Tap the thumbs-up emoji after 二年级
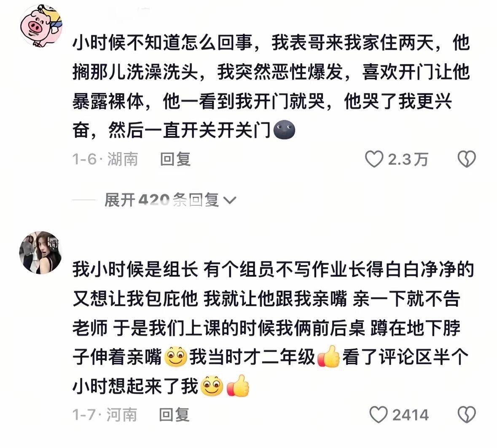This screenshot has height=448, width=497. point(328,357)
